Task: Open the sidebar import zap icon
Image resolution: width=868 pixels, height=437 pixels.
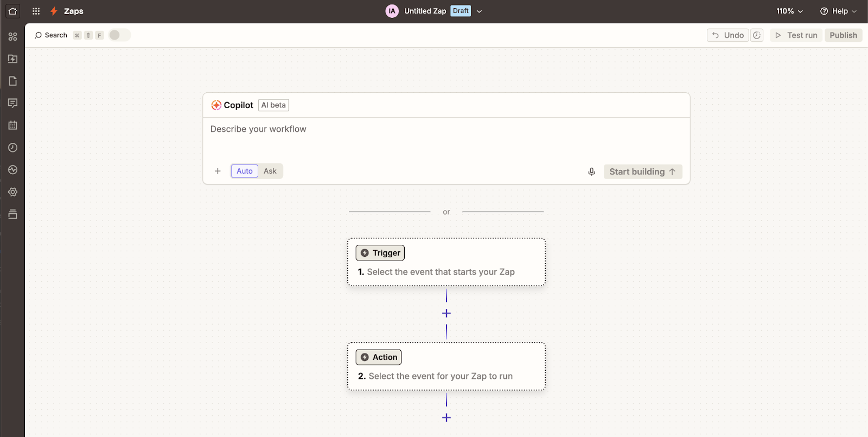Action: tap(12, 59)
